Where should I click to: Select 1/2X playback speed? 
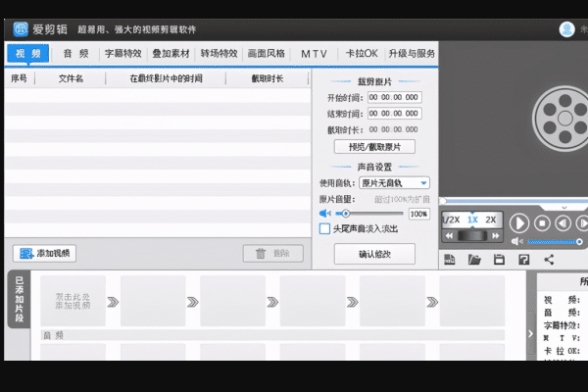451,220
